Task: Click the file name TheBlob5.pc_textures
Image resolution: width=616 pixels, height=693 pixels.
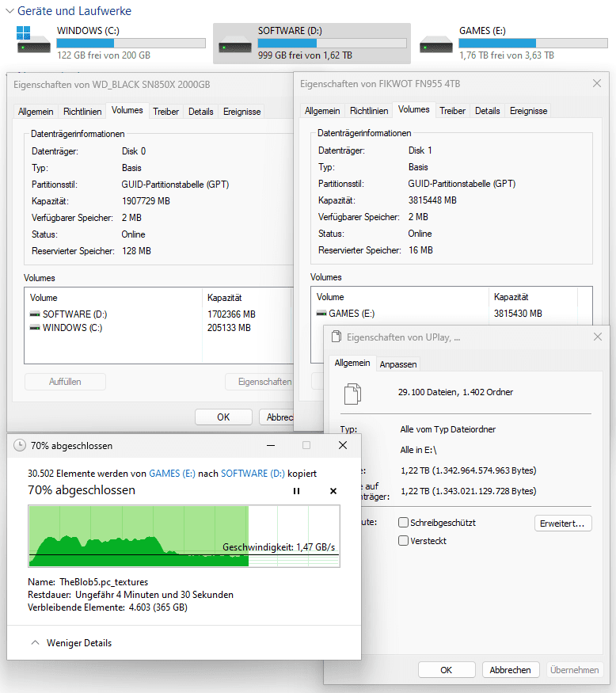Action: pyautogui.click(x=104, y=582)
